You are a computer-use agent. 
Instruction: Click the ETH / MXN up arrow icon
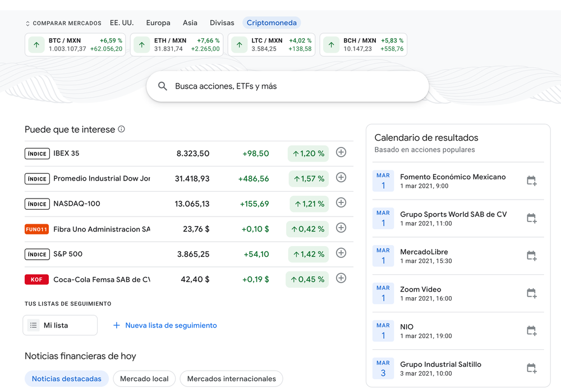142,45
